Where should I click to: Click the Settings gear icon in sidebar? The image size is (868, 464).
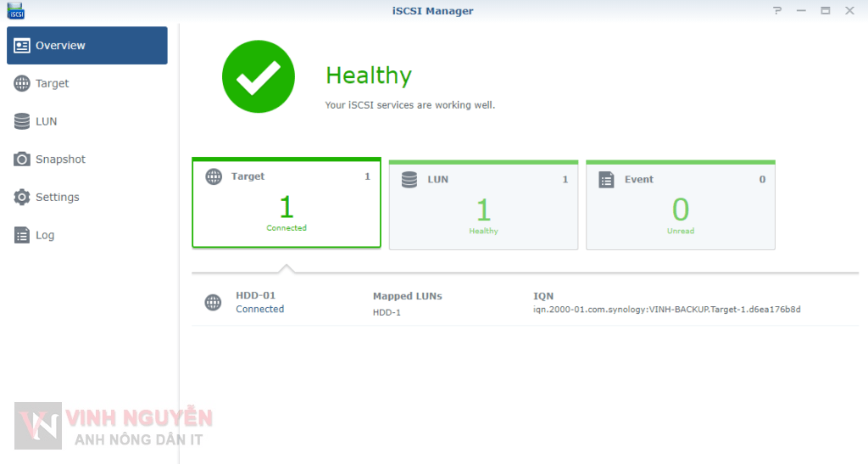(x=22, y=197)
